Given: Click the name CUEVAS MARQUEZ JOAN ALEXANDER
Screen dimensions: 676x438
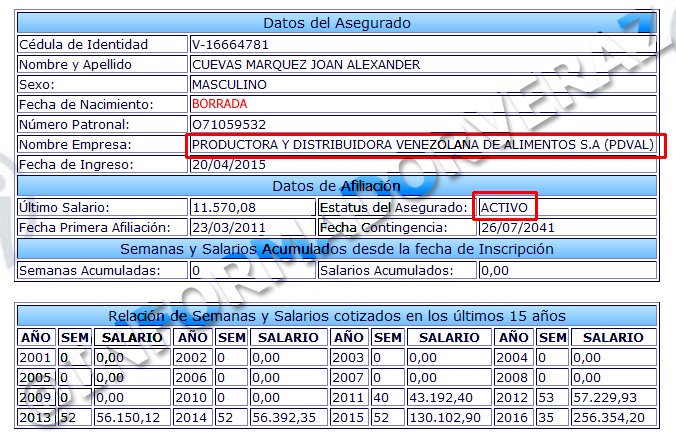Looking at the screenshot, I should [306, 65].
